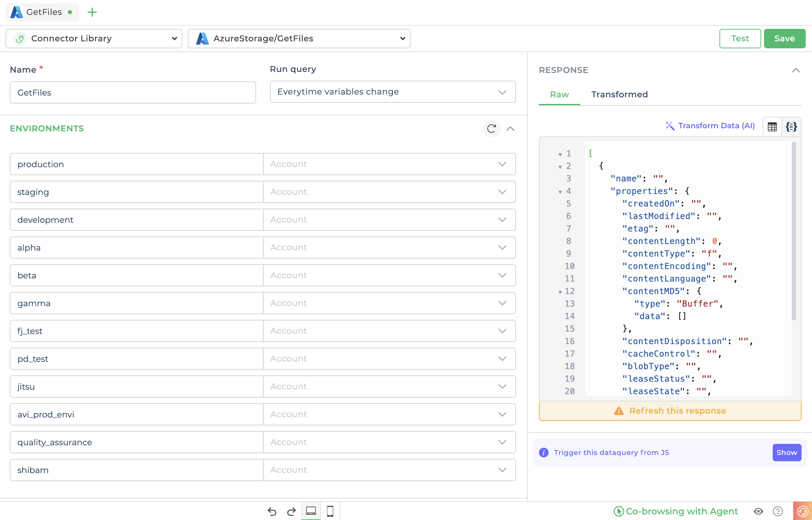The width and height of the screenshot is (812, 520).
Task: Click the "contentType" line in JSON
Action: (x=671, y=254)
